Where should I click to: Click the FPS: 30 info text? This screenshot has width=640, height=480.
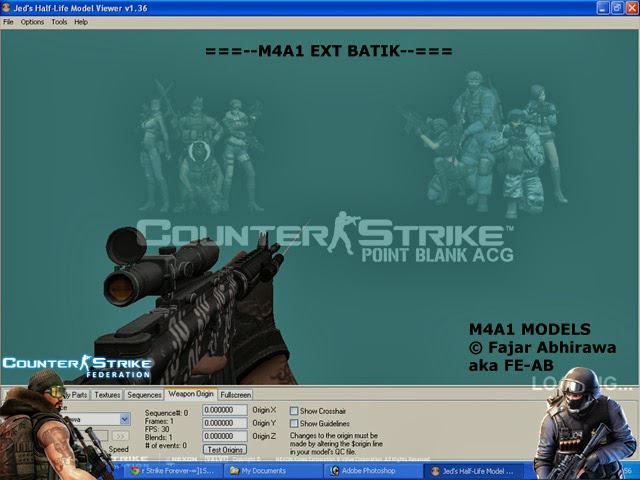pyautogui.click(x=157, y=429)
